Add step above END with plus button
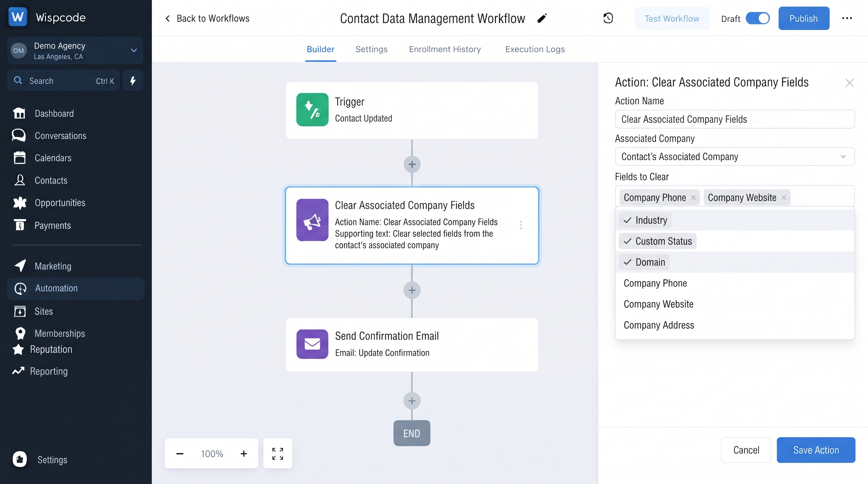The image size is (868, 484). pyautogui.click(x=412, y=400)
